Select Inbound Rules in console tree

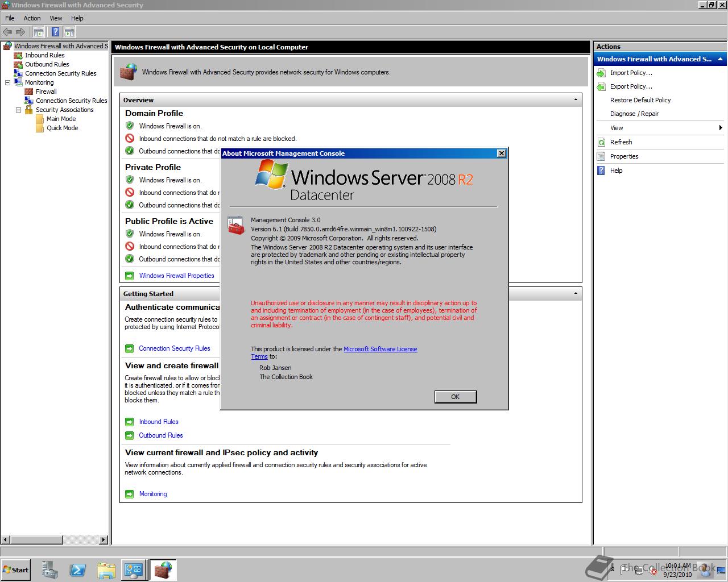tap(44, 55)
